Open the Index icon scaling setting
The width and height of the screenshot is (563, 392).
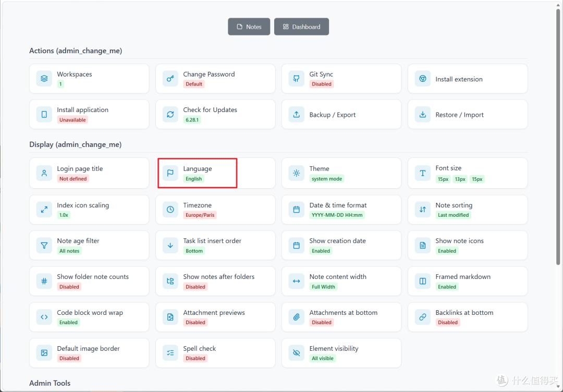pos(89,210)
